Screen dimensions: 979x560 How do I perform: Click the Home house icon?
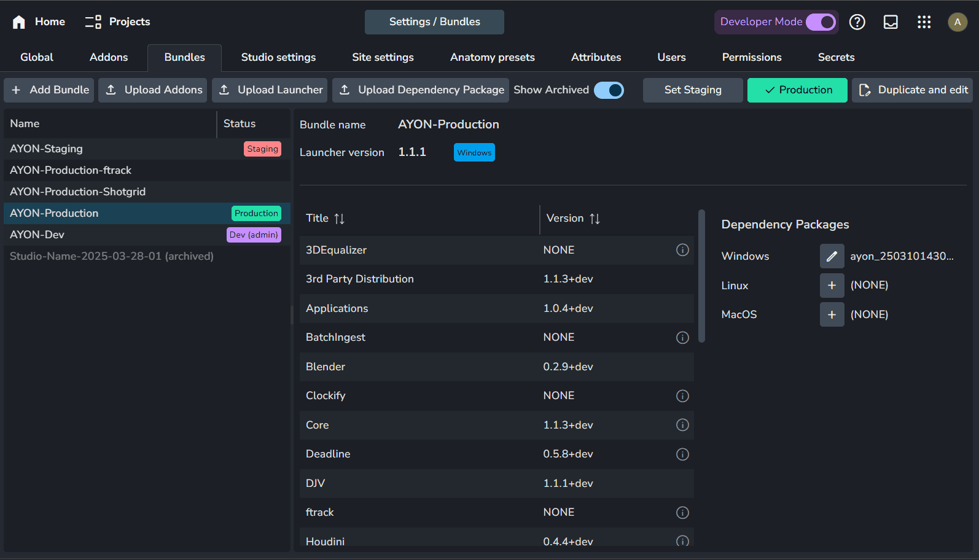[x=19, y=22]
